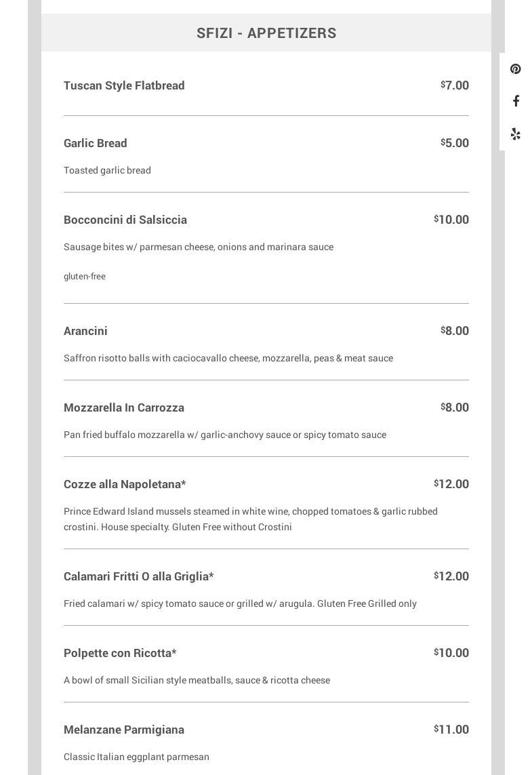Click the Facebook share icon

click(516, 101)
